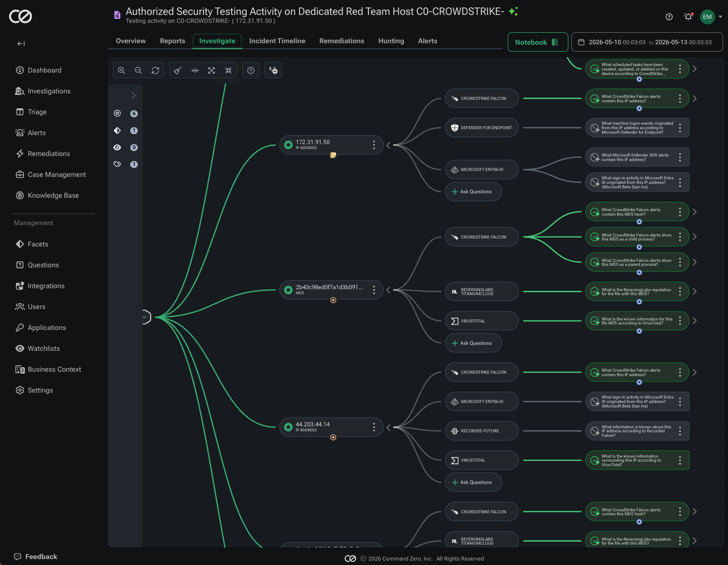Viewport: 728px width, 565px height.
Task: Toggle the run circle on the machine logon events question
Action: point(595,128)
